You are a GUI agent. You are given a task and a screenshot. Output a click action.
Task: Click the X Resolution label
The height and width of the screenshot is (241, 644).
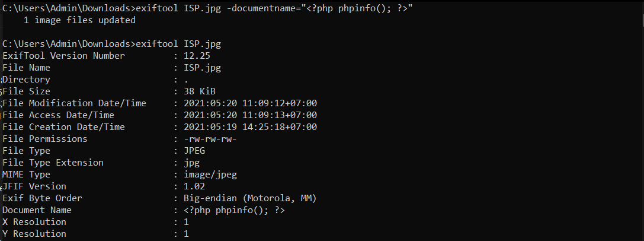coord(34,222)
